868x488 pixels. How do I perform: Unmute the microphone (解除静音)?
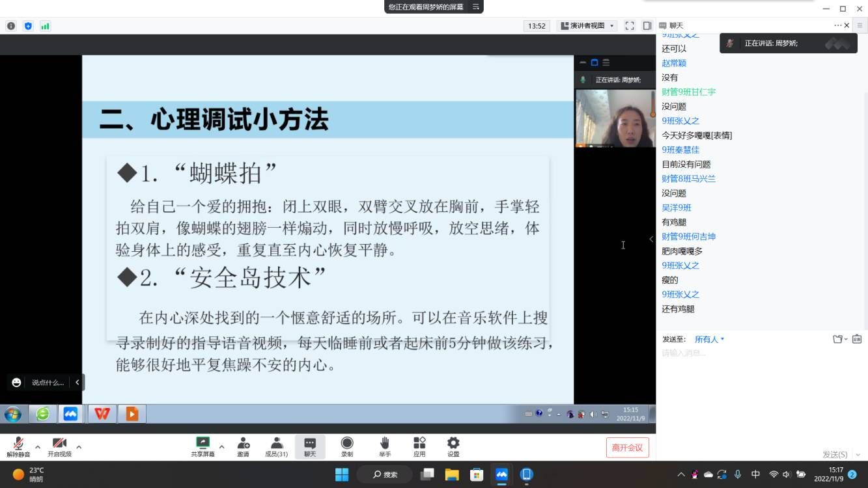(x=18, y=446)
